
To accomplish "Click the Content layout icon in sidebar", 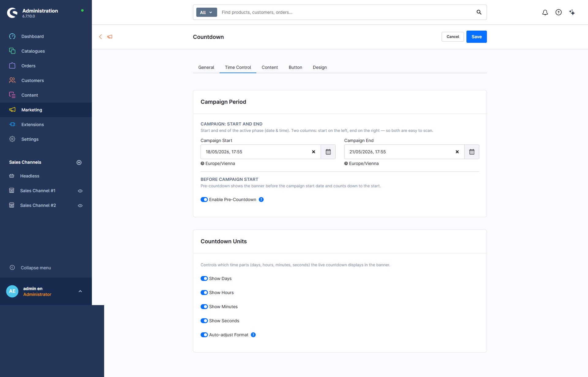I will [12, 95].
